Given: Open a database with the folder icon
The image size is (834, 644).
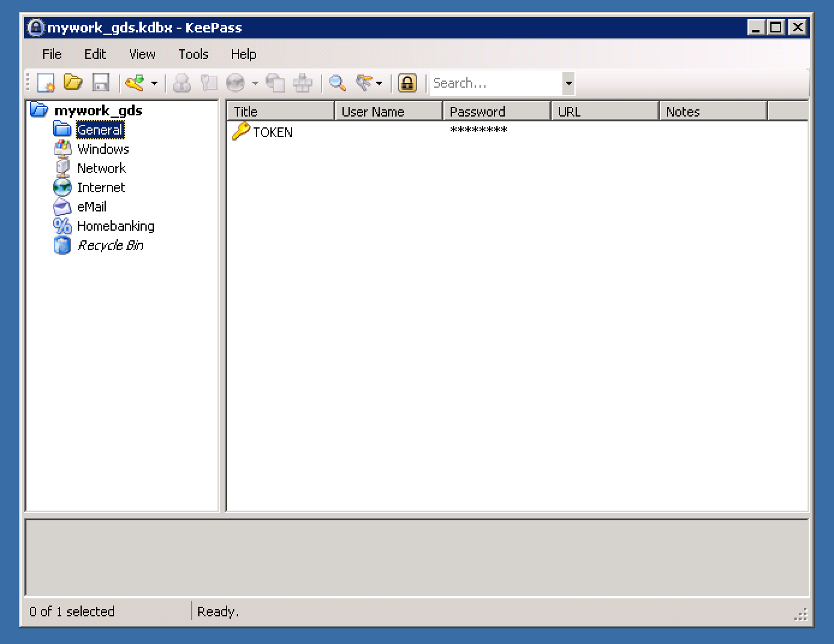Looking at the screenshot, I should coord(73,82).
